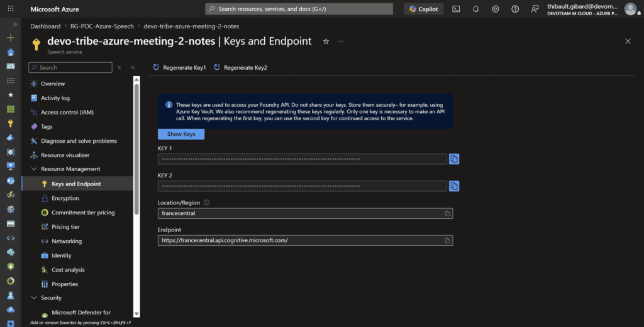Copy KEY 1 to clipboard
This screenshot has height=327, width=644.
[454, 159]
